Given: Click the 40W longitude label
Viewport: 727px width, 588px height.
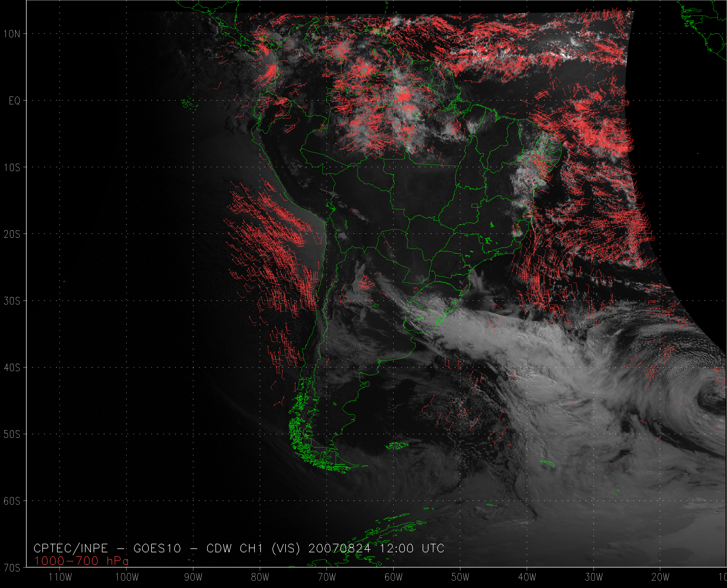Looking at the screenshot, I should point(527,577).
